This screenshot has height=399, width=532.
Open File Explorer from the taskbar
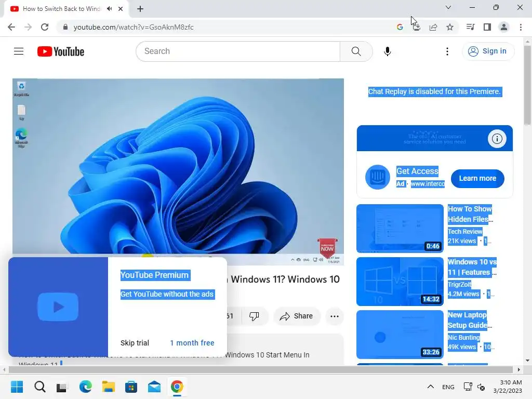coord(109,387)
